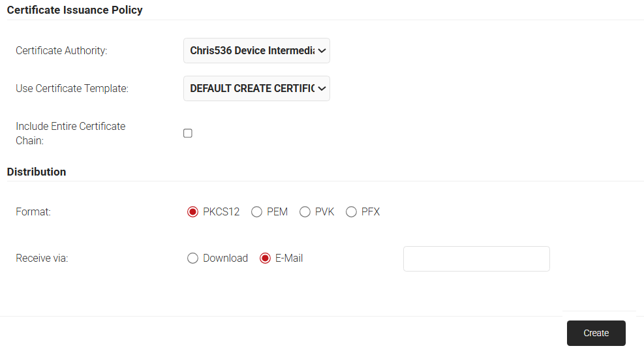Click the Use Certificate Template label
This screenshot has width=644, height=359.
tap(72, 88)
